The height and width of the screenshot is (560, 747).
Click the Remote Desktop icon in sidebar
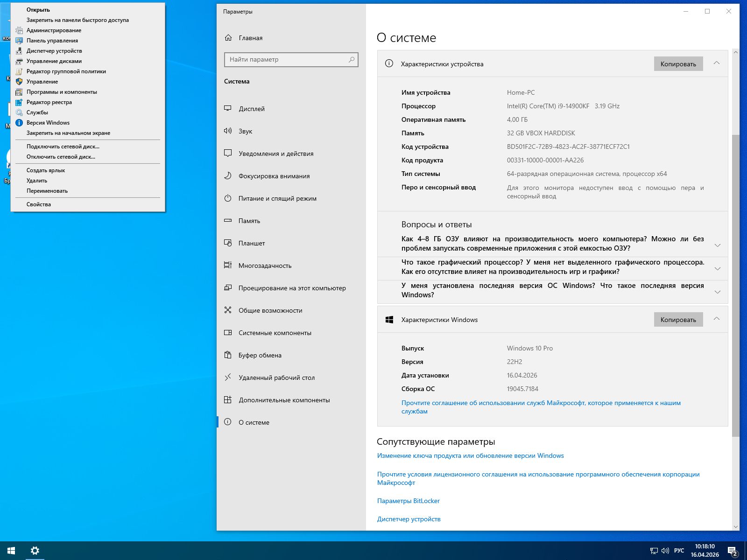coord(228,378)
